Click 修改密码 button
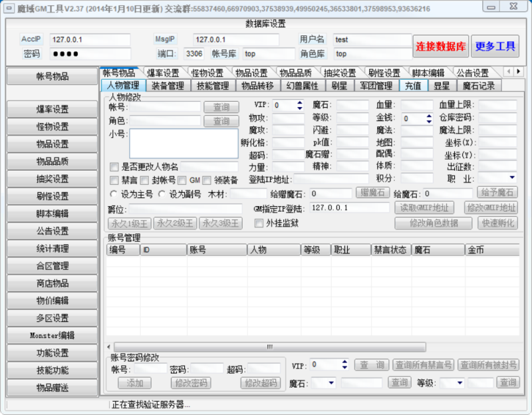The image size is (532, 415). pyautogui.click(x=191, y=383)
